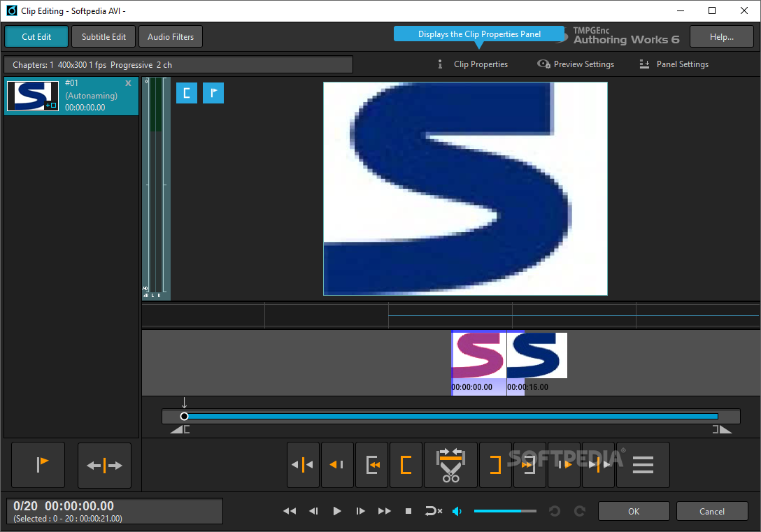Viewport: 761px width, 532px height.
Task: Fast forward playback
Action: 385,510
